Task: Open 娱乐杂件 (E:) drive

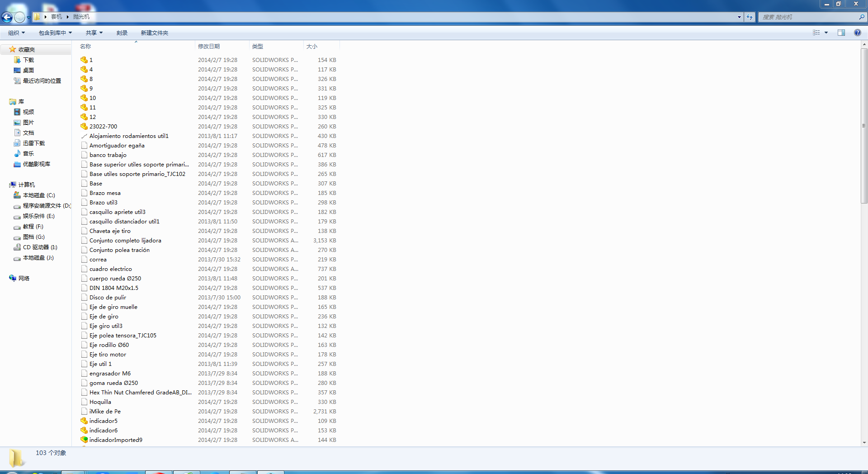Action: (x=39, y=216)
